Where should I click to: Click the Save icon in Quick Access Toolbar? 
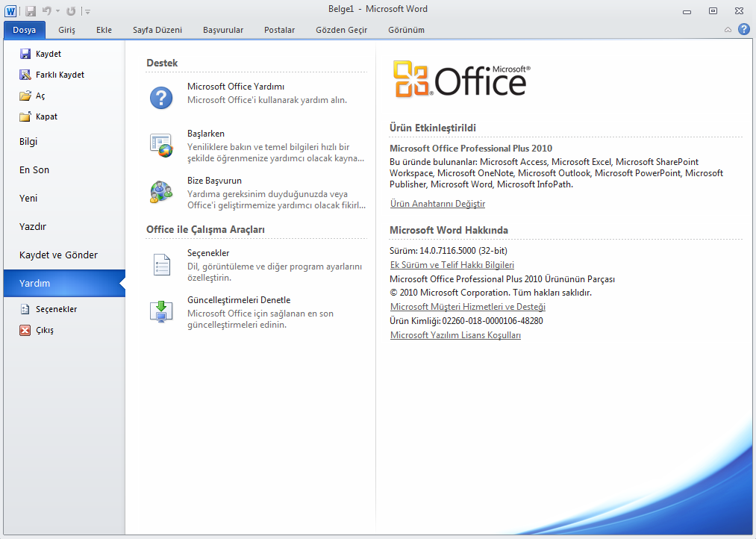[x=31, y=11]
